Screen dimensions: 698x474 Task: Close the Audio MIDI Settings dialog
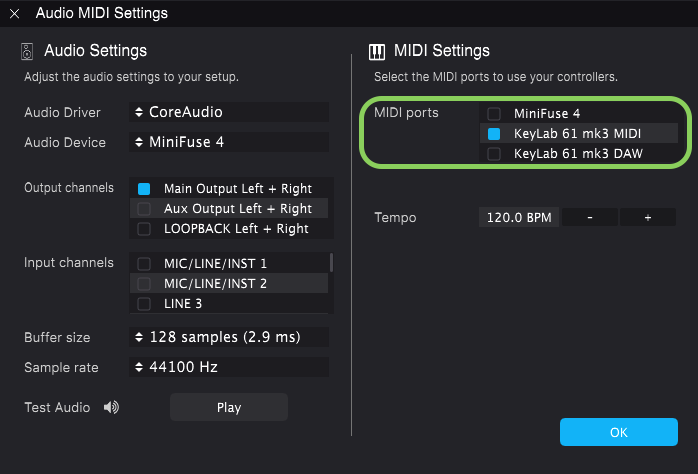14,14
